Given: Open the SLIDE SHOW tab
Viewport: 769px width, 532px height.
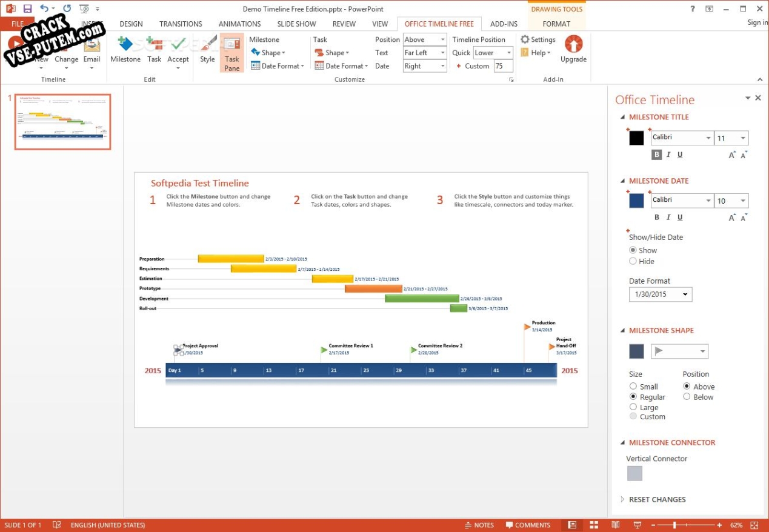Looking at the screenshot, I should click(x=296, y=24).
